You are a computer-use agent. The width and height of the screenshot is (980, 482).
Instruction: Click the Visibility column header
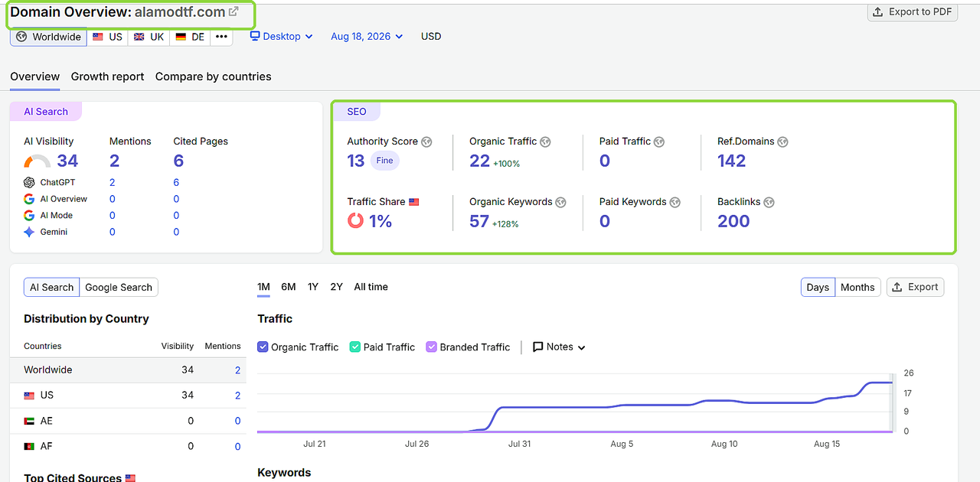coord(178,346)
